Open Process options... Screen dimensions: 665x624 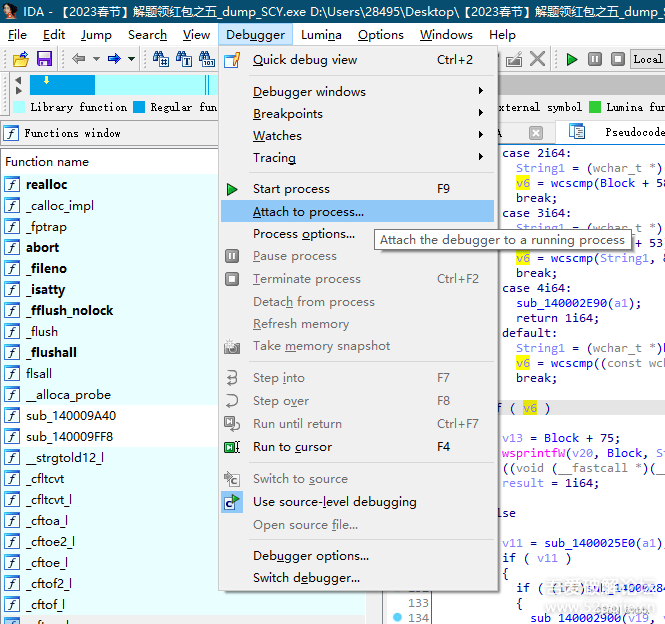[x=304, y=234]
